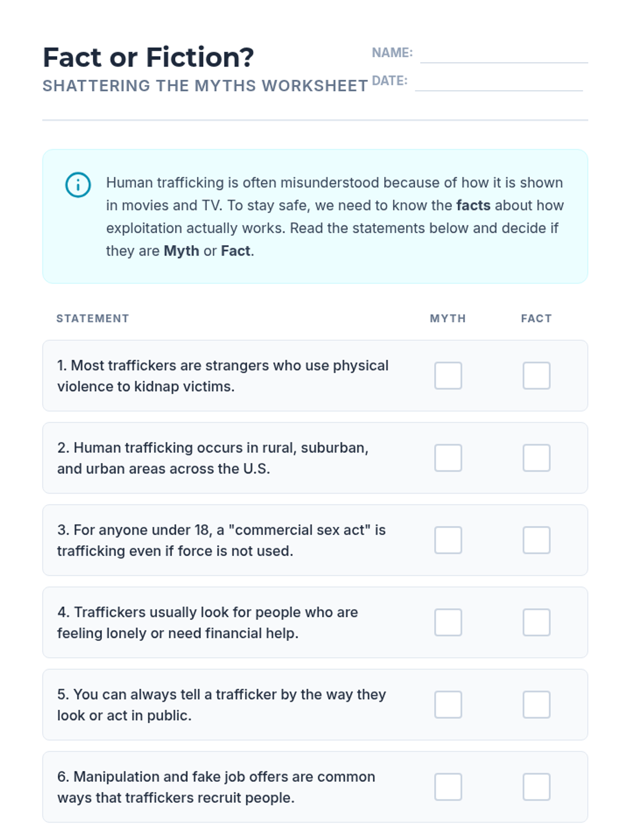Click the info icon in the instructions box
The height and width of the screenshot is (840, 630).
(78, 185)
